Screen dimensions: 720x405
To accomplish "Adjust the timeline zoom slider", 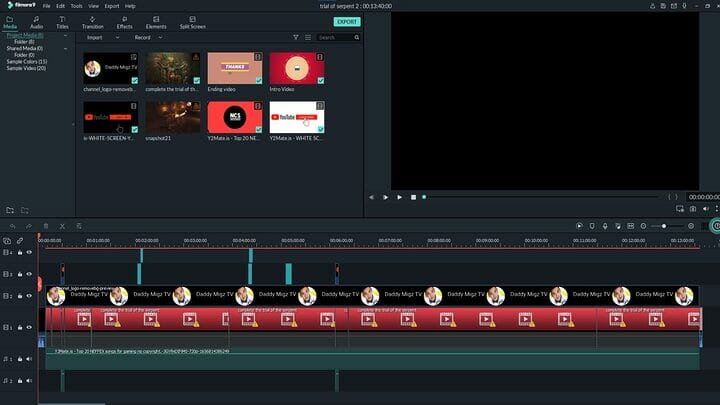I will point(667,226).
